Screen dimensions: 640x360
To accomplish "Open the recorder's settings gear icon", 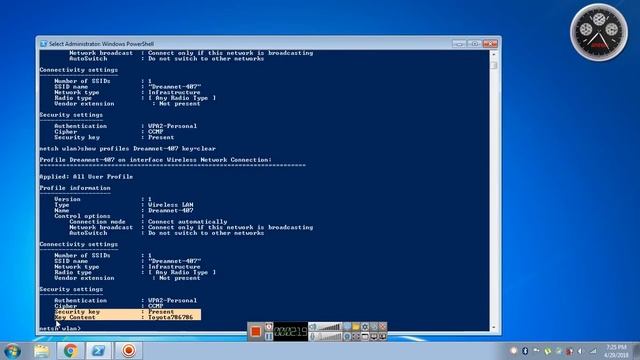I will coord(365,327).
